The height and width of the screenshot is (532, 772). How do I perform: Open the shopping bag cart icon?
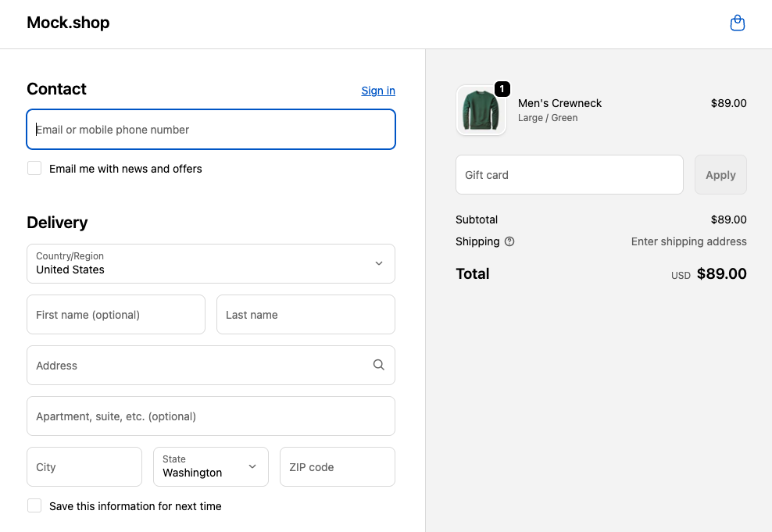click(x=737, y=23)
